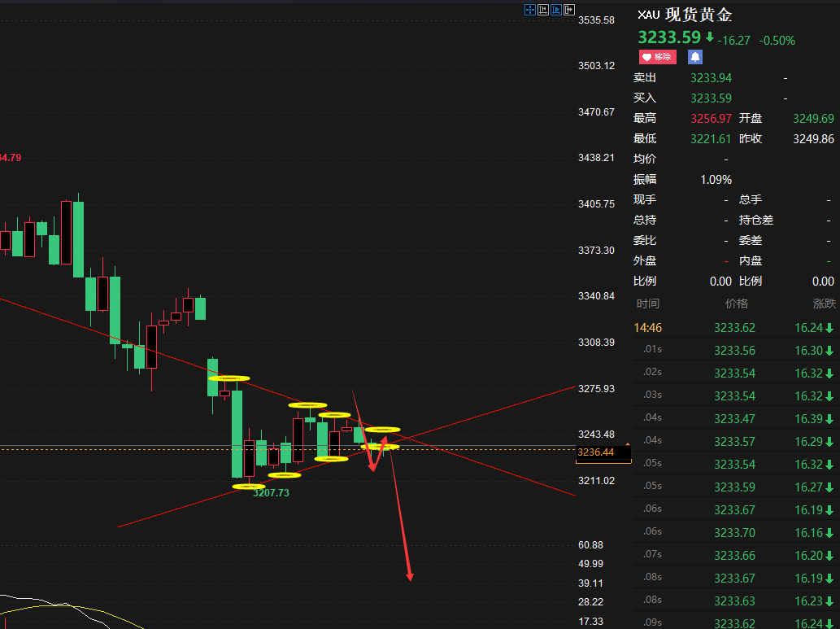Click the 3207.73 low price label on chart
The image size is (840, 629).
click(271, 493)
